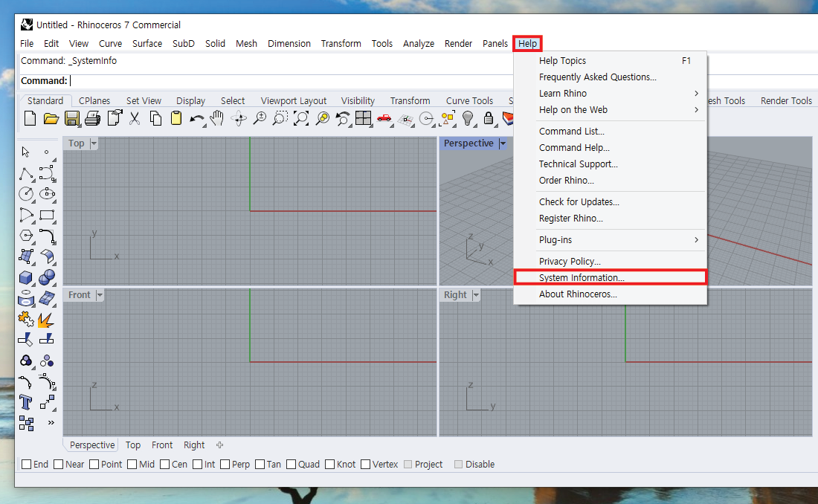Select Privacy Policy menu entry
818x504 pixels.
point(611,262)
